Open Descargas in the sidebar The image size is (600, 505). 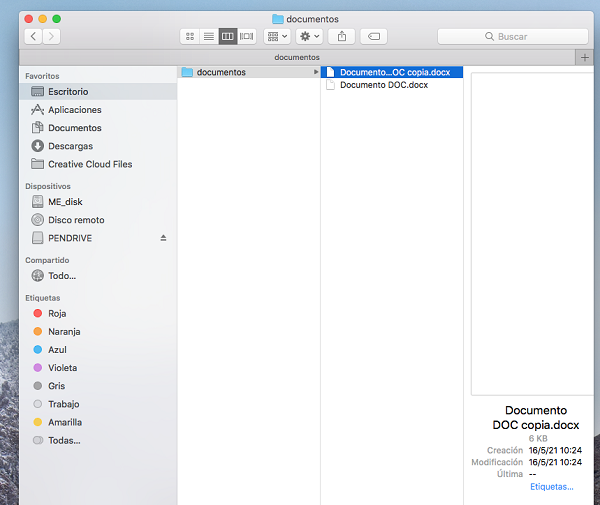pyautogui.click(x=69, y=146)
